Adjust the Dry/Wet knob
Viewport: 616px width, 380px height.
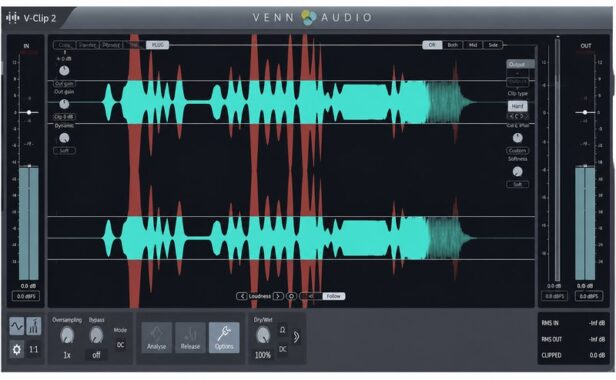pos(263,336)
